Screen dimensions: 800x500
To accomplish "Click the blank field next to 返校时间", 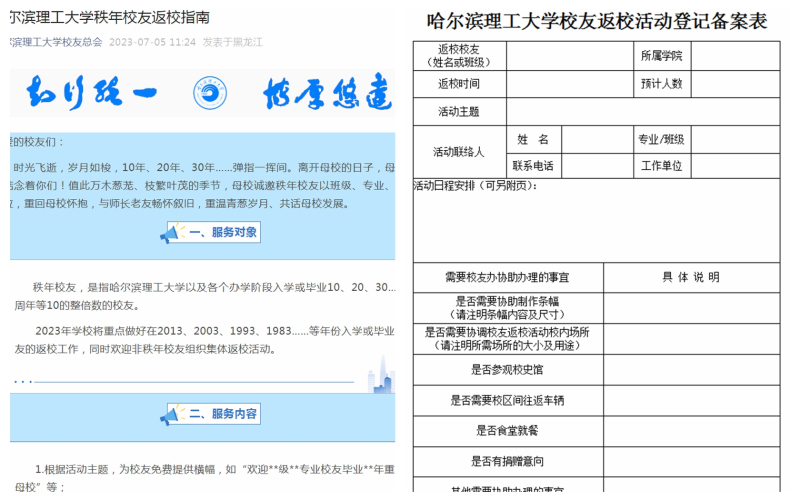I will [568, 84].
